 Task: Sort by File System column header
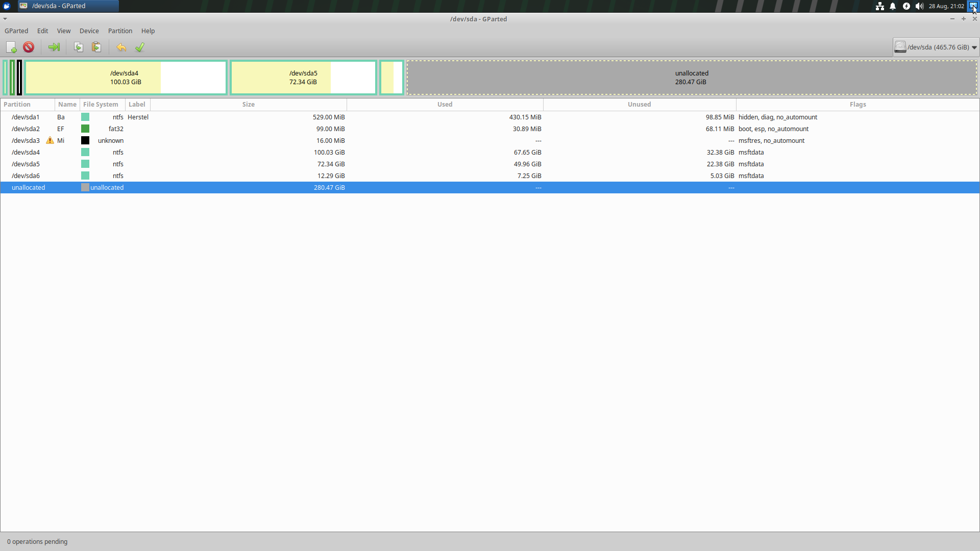[x=103, y=105]
